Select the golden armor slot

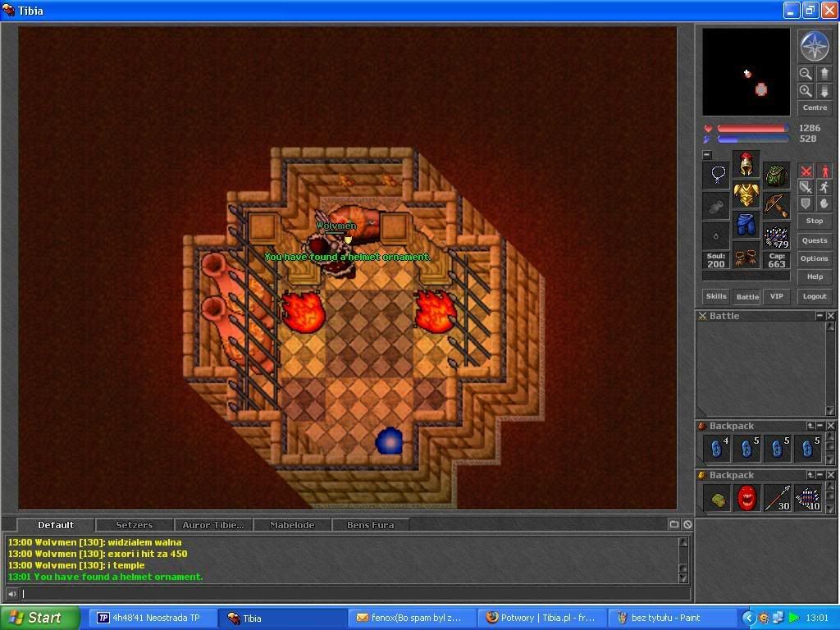coord(746,194)
